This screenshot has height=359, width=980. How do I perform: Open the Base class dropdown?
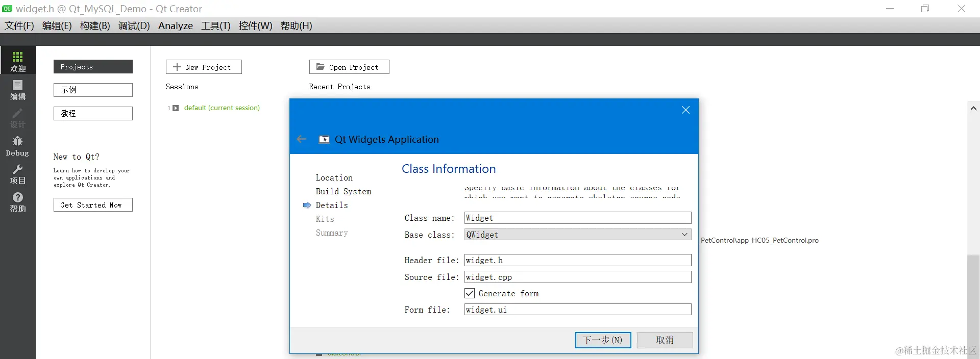(x=578, y=235)
